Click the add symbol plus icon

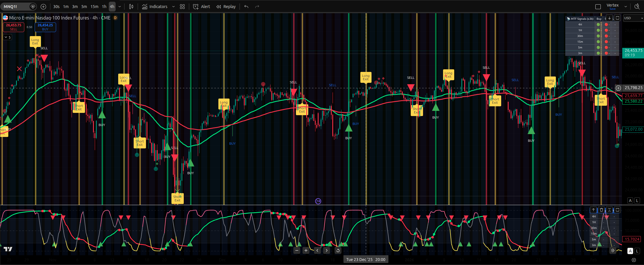coord(43,7)
